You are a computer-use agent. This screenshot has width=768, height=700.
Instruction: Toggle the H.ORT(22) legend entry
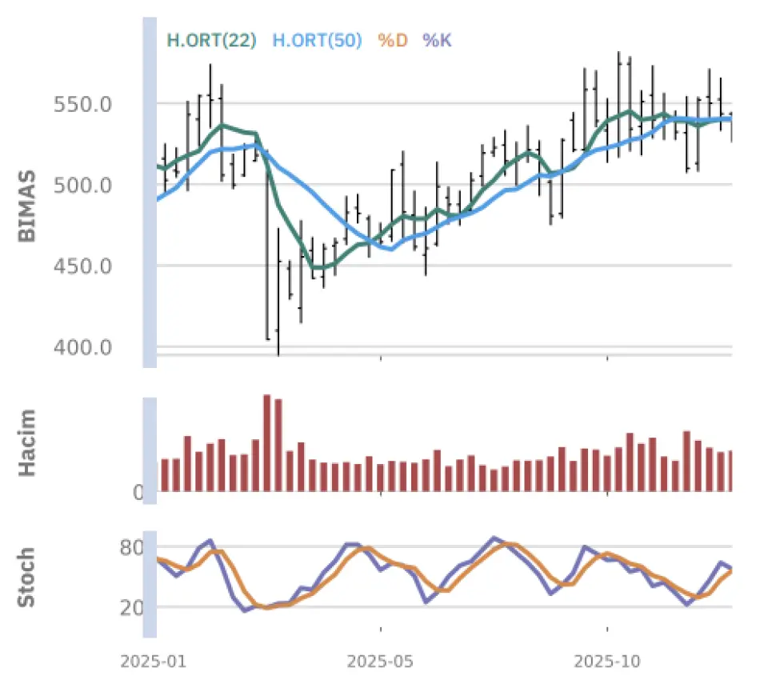coord(211,40)
